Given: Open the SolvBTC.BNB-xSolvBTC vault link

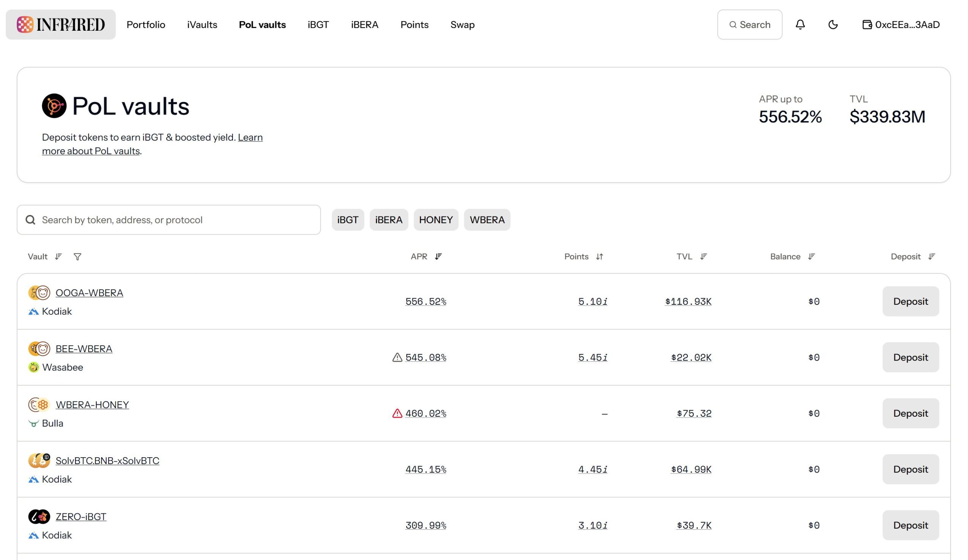Looking at the screenshot, I should (107, 461).
